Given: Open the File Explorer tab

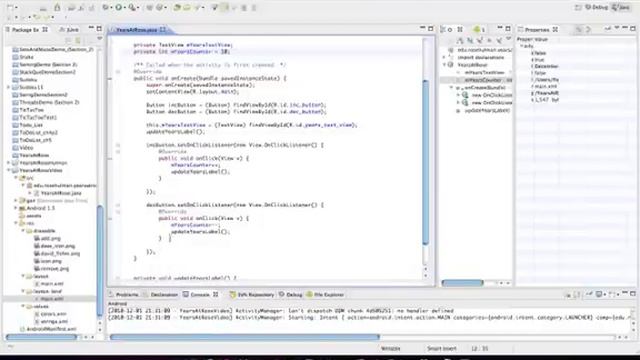Looking at the screenshot, I should point(325,295).
